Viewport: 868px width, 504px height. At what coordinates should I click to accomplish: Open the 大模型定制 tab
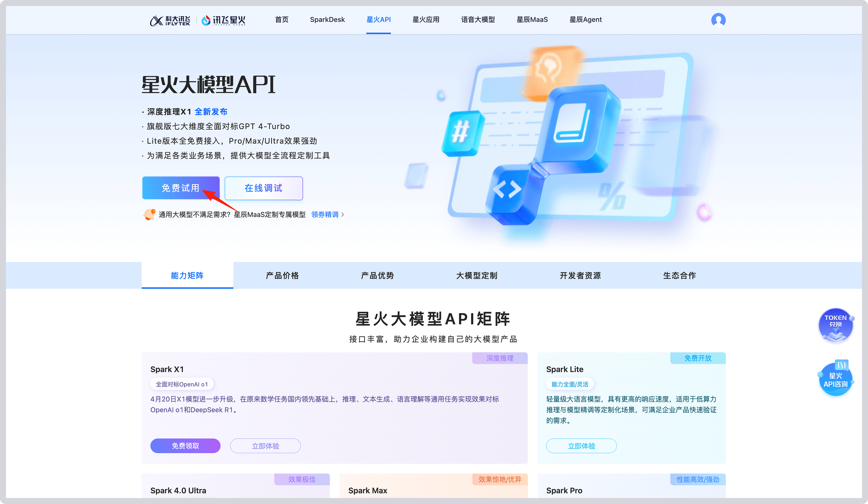tap(476, 275)
